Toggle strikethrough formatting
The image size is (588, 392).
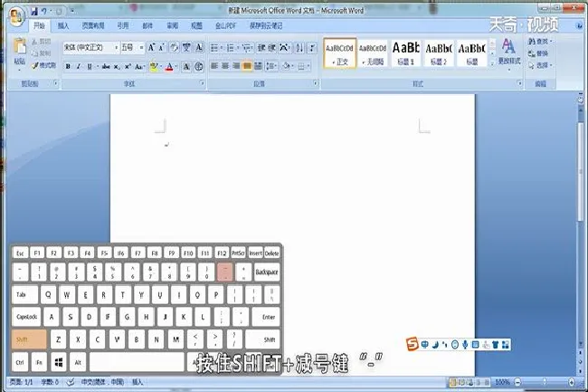[106, 67]
